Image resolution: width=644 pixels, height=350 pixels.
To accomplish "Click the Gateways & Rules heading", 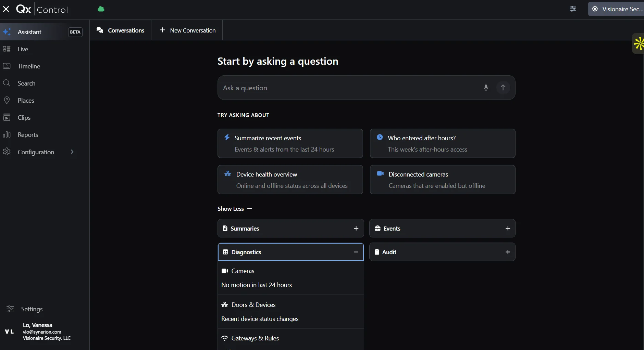I will click(x=255, y=338).
